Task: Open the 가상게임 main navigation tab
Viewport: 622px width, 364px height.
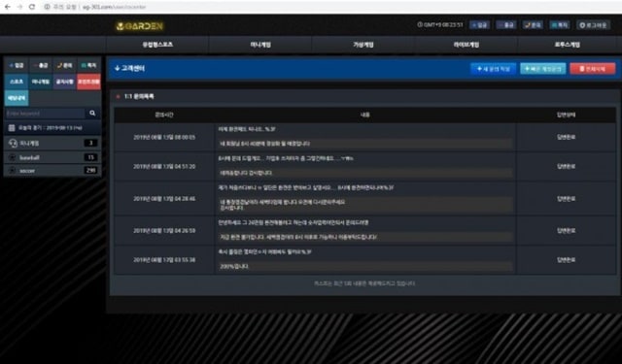Action: point(363,45)
